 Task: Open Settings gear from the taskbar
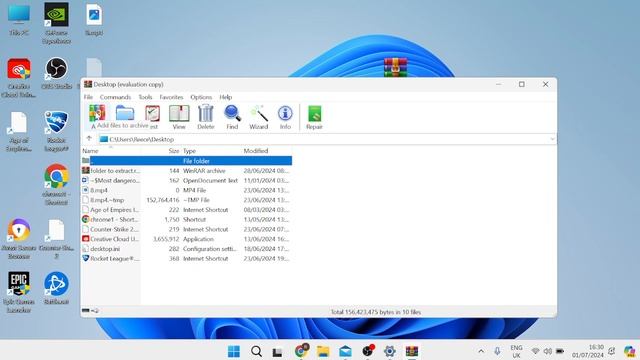(390, 351)
